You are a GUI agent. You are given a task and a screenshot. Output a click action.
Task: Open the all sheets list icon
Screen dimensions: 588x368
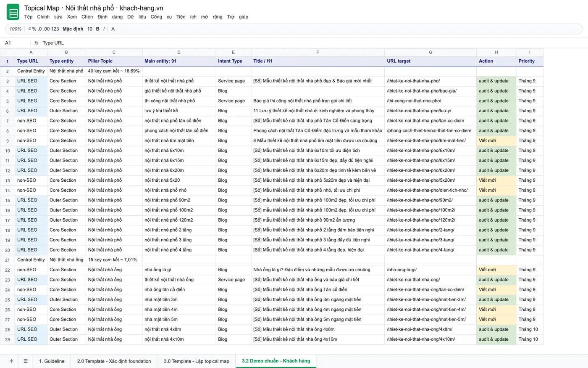tap(26, 361)
